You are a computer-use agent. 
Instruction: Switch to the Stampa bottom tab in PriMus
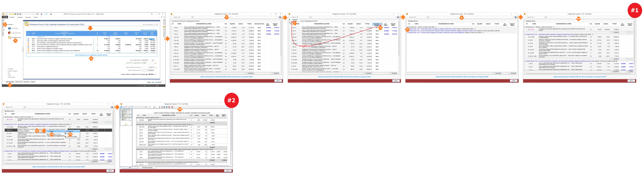point(33,82)
